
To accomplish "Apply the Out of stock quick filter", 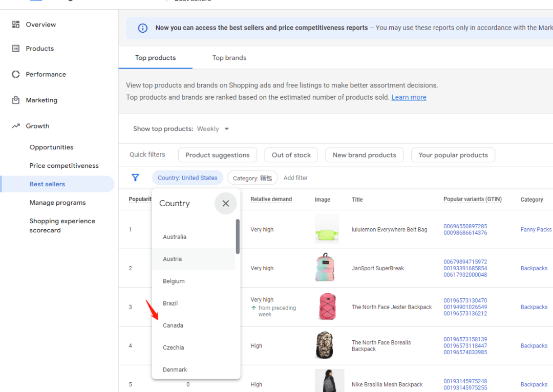I will [x=291, y=155].
